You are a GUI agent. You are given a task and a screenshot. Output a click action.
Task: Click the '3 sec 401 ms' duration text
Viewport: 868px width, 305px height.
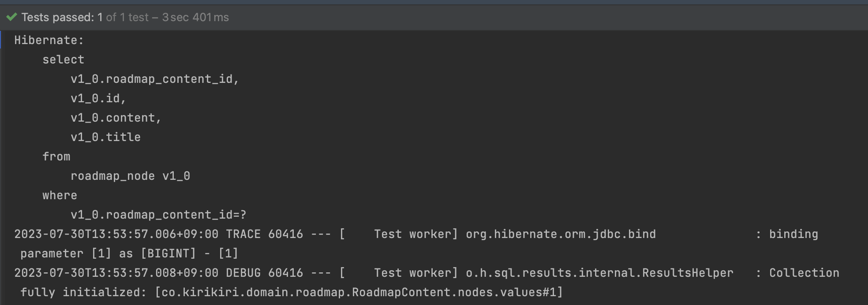pyautogui.click(x=195, y=17)
